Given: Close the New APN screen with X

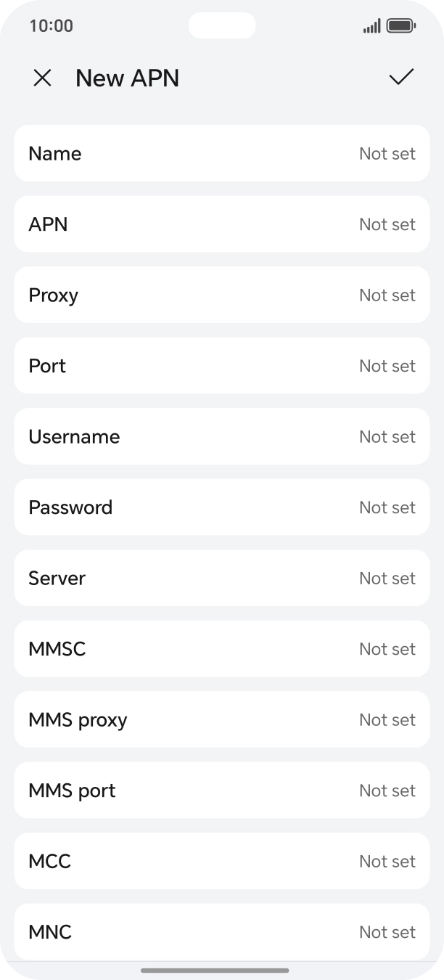Looking at the screenshot, I should point(43,78).
